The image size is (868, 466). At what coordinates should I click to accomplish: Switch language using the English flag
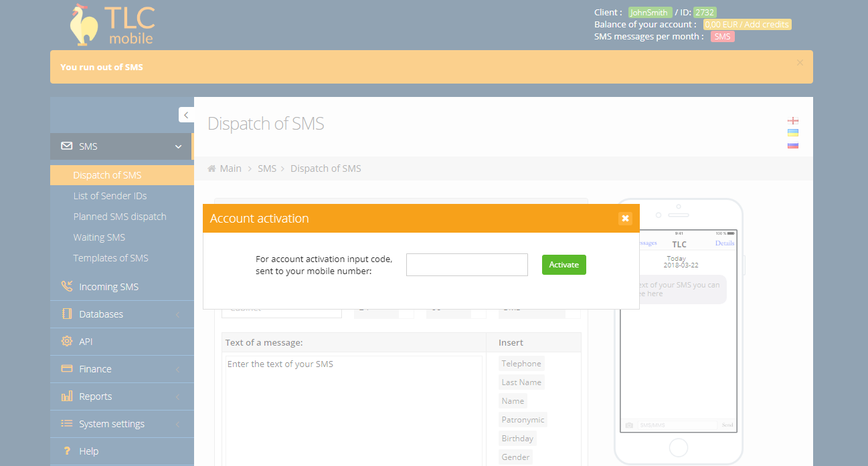point(793,120)
